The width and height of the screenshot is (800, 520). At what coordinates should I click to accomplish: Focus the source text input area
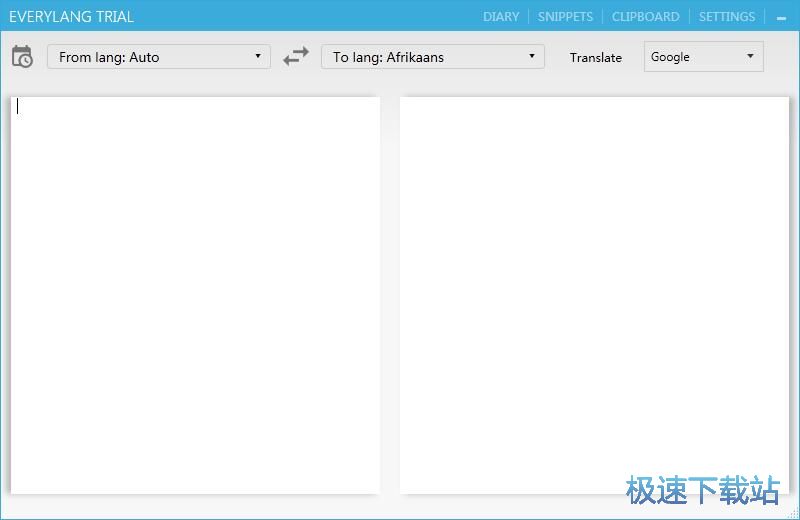(x=195, y=295)
